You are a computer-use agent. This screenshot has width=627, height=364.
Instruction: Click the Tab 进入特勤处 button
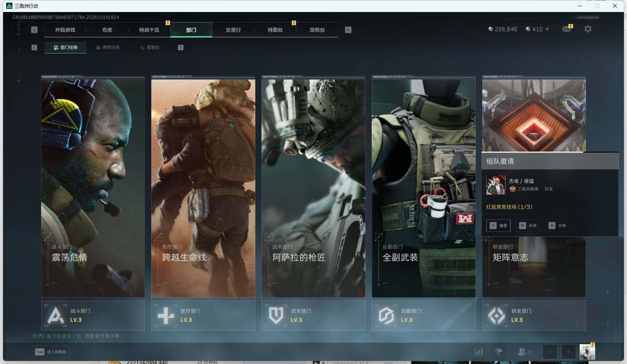pyautogui.click(x=51, y=352)
